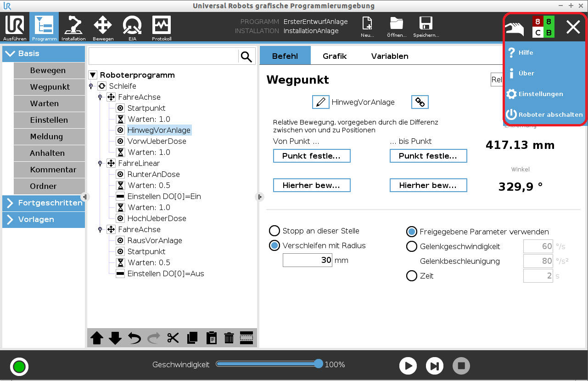Switch to the Grafik tab
The height and width of the screenshot is (381, 588).
coord(335,56)
